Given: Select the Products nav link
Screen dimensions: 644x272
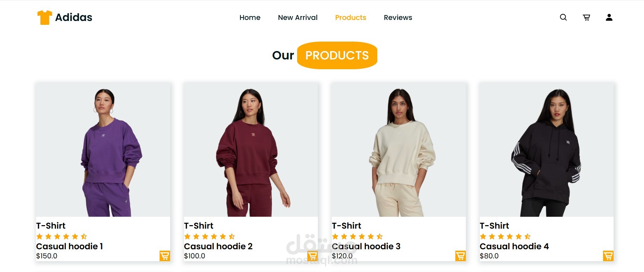Looking at the screenshot, I should pyautogui.click(x=351, y=17).
